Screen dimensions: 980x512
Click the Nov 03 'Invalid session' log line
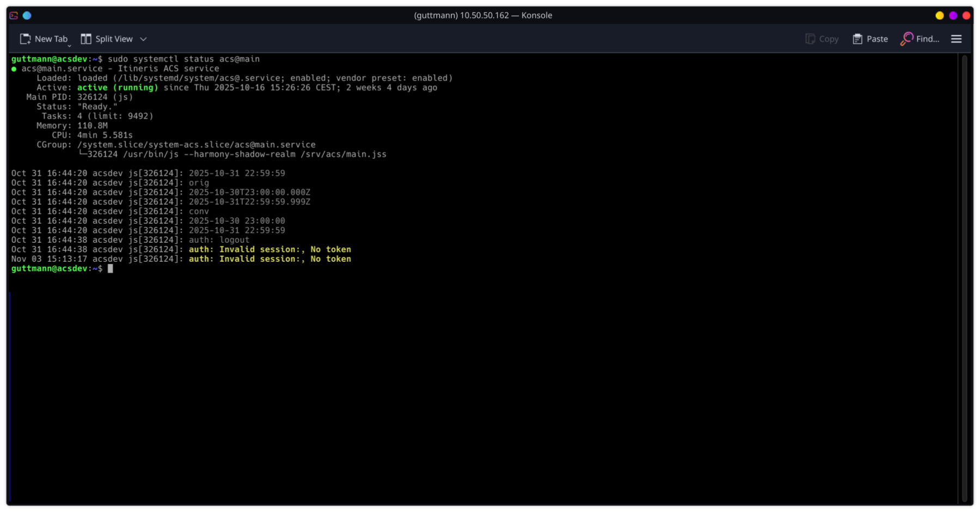pyautogui.click(x=269, y=259)
